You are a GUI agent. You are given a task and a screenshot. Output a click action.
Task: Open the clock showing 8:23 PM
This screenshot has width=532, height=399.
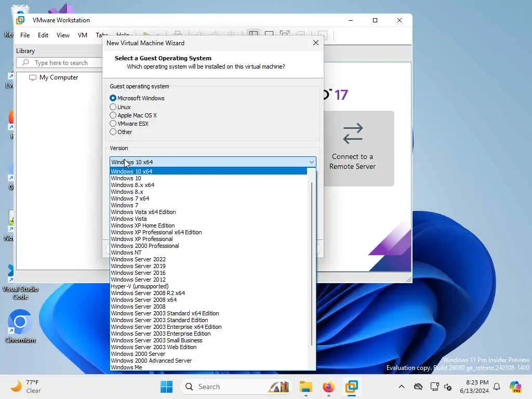tap(474, 387)
